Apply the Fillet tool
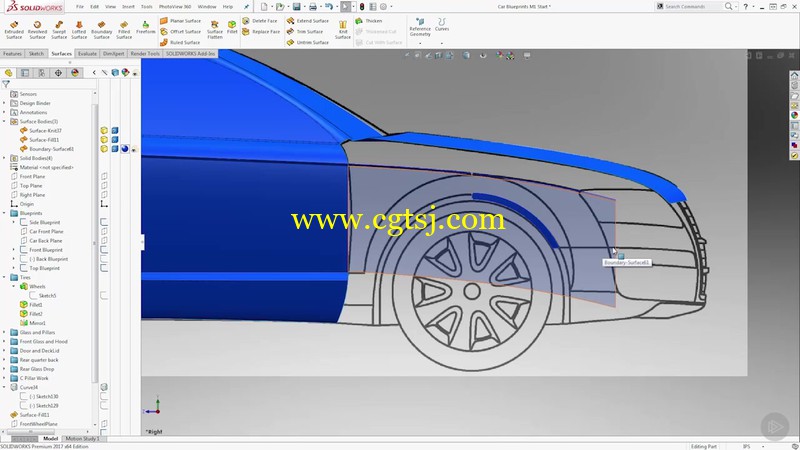Viewport: 800px width, 450px height. click(232, 28)
